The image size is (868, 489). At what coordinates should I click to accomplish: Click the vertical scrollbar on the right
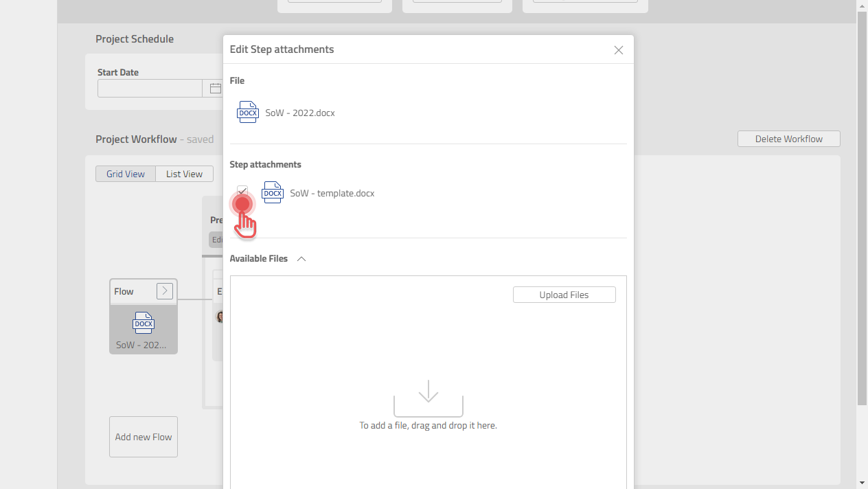pos(862,206)
